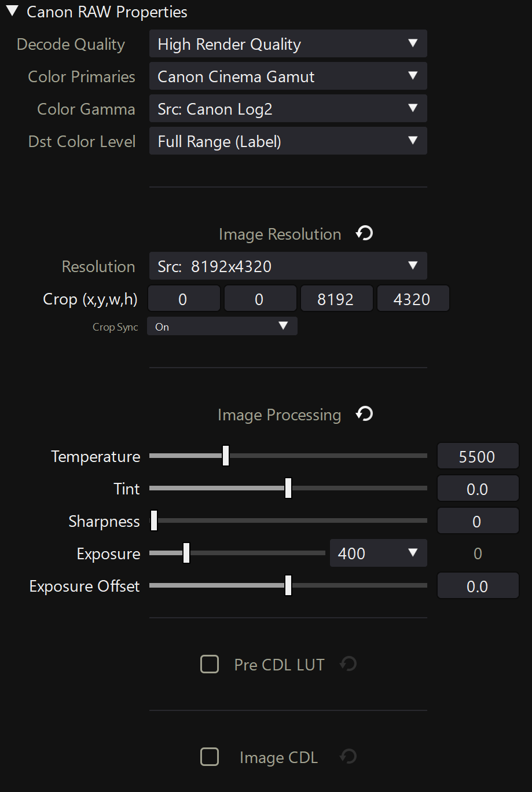Image resolution: width=532 pixels, height=792 pixels.
Task: Open the Exposure ISO 400 dropdown
Action: tap(379, 553)
